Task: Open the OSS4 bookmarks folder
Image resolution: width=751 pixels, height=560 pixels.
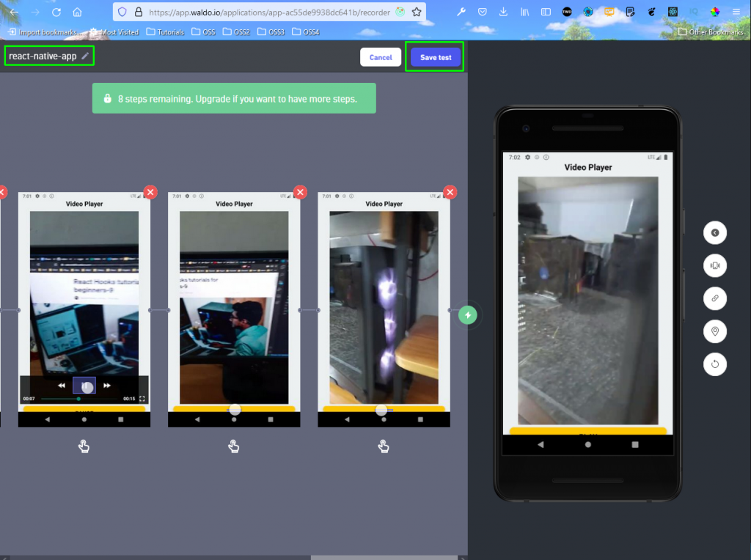Action: click(306, 32)
